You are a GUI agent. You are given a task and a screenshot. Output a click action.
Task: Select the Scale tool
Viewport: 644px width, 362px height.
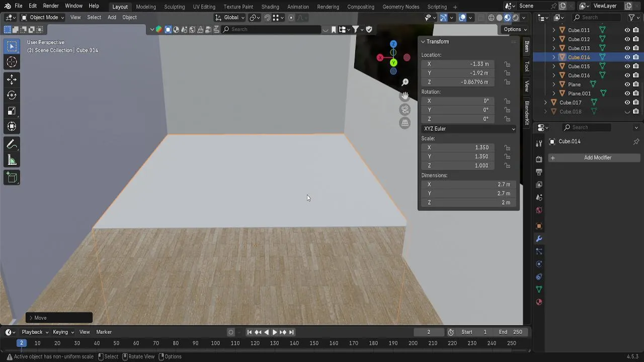12,111
